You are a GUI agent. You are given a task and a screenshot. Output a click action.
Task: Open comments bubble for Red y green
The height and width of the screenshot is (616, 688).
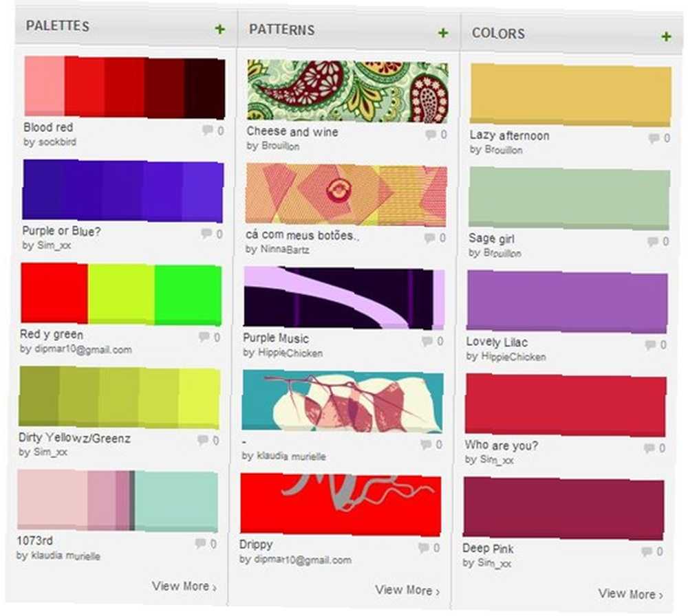[x=204, y=337]
